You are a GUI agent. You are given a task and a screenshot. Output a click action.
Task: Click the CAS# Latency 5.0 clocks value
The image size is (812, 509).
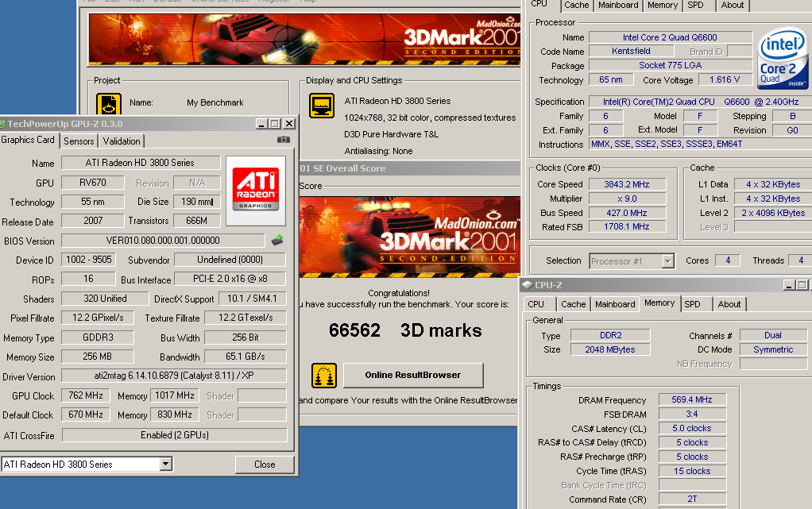pyautogui.click(x=692, y=428)
